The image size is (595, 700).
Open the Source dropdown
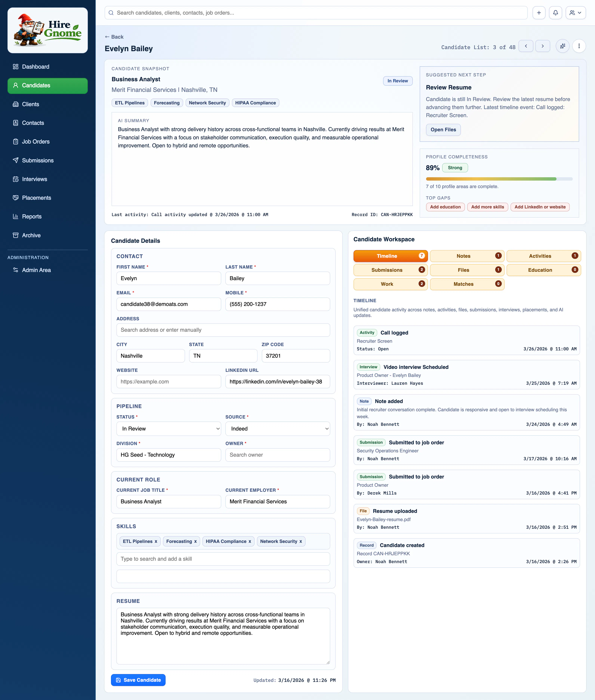click(278, 429)
